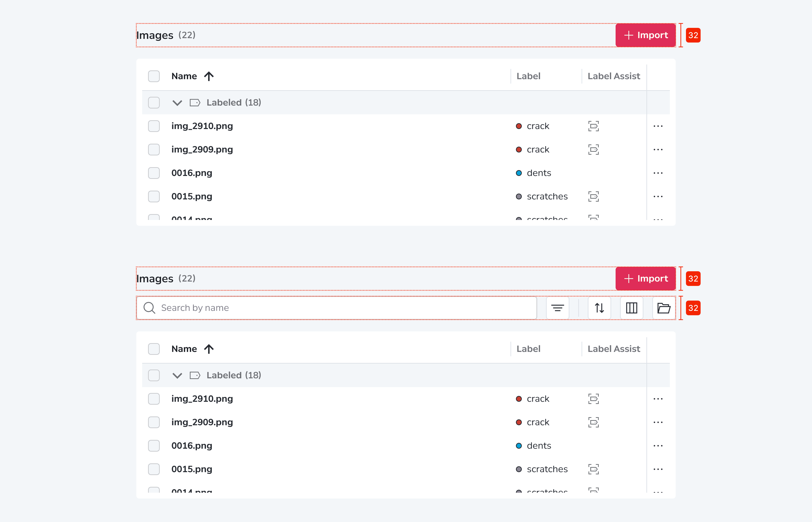
Task: Click the dents label of 0016.png, bottom table
Action: click(x=539, y=446)
